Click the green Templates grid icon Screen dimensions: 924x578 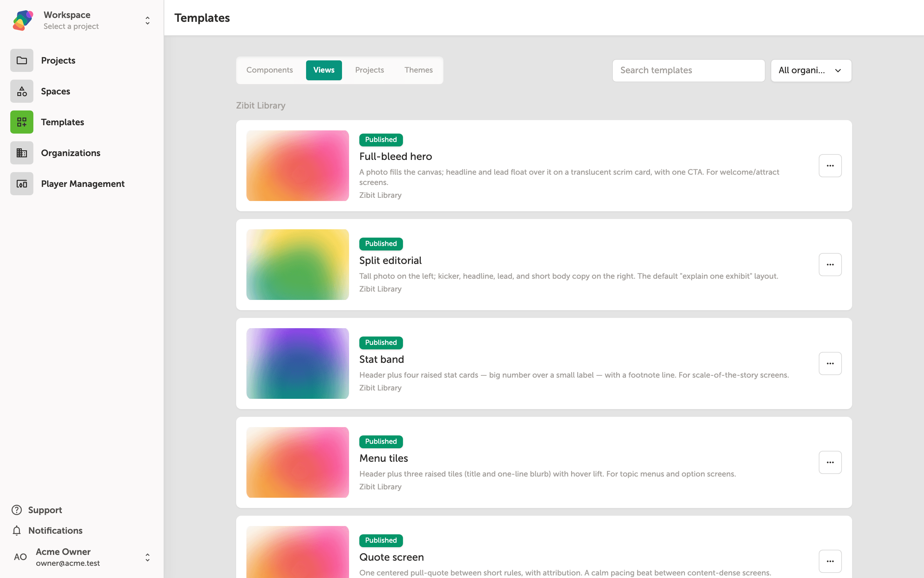(x=22, y=122)
